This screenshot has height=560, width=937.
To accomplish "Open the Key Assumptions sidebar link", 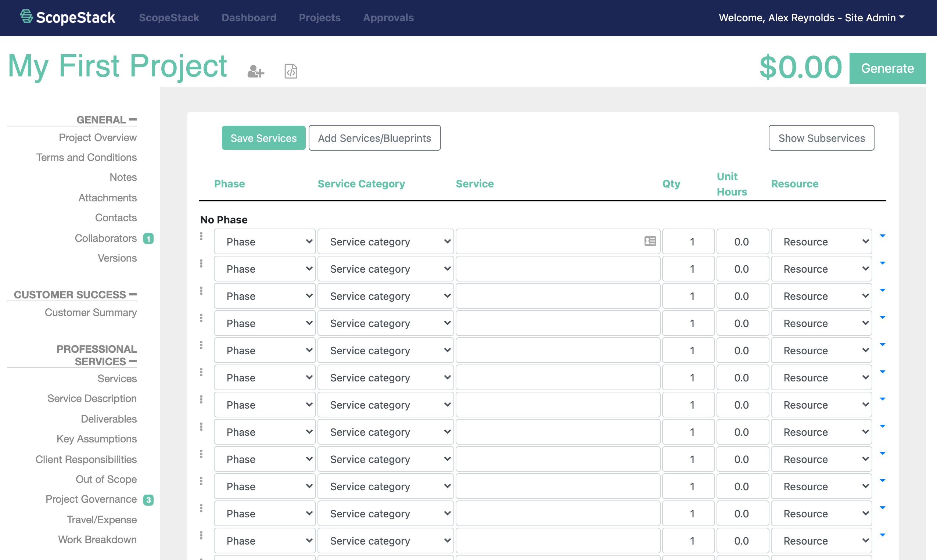I will [97, 439].
